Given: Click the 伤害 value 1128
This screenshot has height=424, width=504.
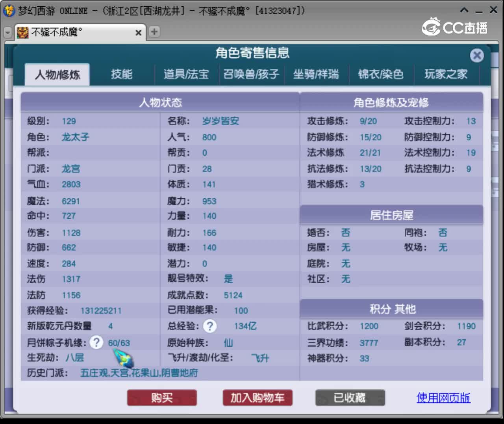Looking at the screenshot, I should [x=71, y=233].
